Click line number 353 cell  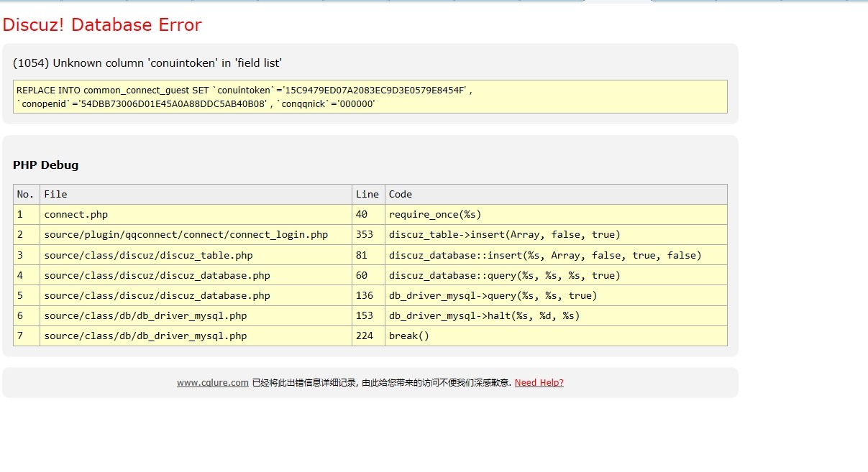[x=365, y=235]
